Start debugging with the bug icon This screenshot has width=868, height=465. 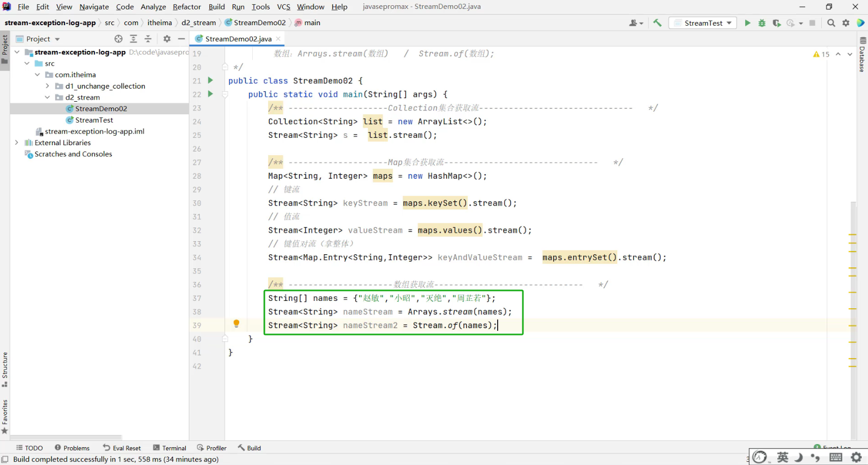tap(762, 23)
